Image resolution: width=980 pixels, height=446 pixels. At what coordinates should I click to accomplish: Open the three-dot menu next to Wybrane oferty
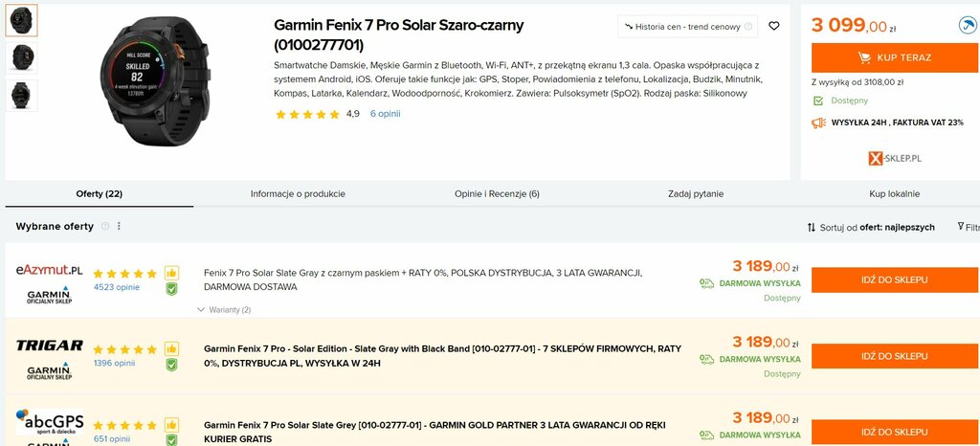pyautogui.click(x=119, y=226)
